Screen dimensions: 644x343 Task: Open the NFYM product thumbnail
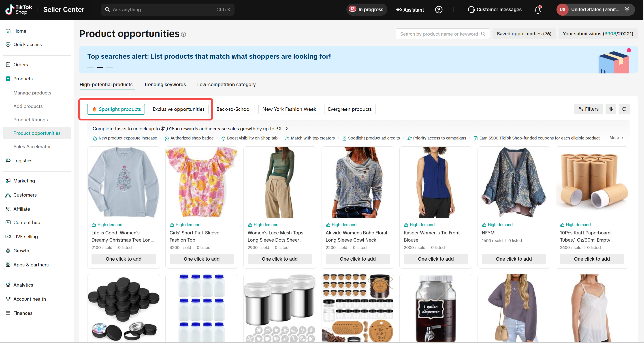tap(514, 182)
